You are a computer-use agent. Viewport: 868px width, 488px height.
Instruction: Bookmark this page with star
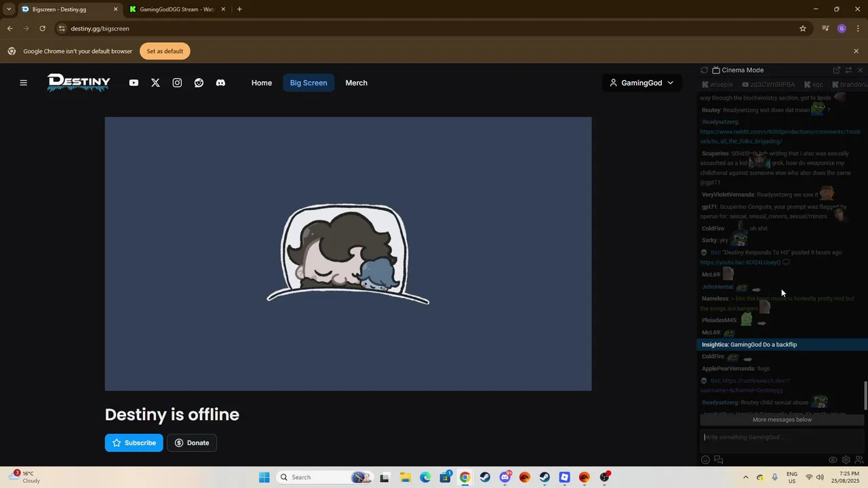[803, 28]
